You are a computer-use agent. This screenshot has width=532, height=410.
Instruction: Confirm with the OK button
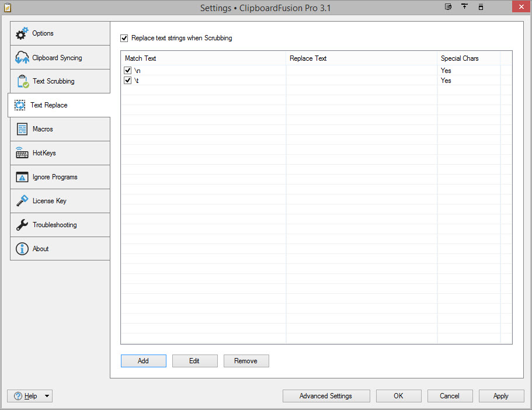pos(398,396)
